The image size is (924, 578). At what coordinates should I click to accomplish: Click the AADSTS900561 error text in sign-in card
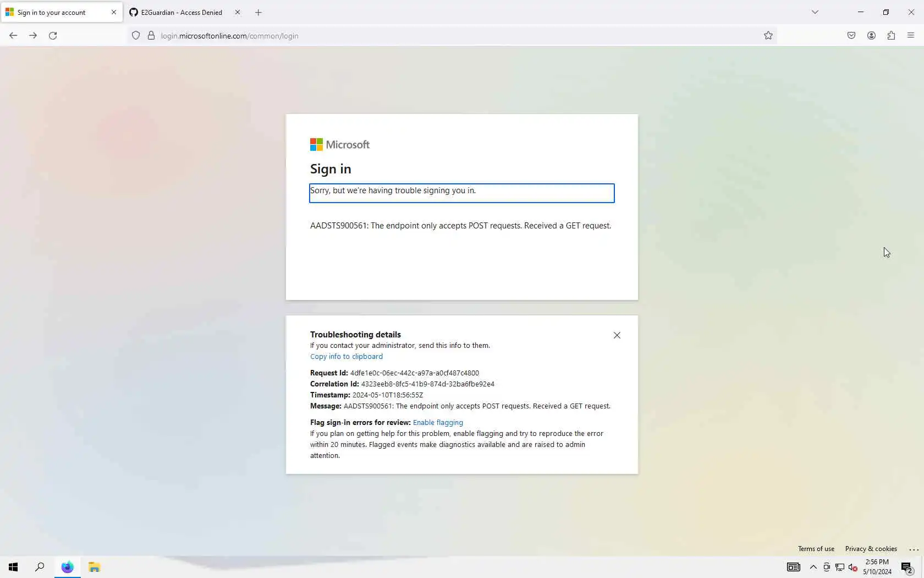pos(461,226)
